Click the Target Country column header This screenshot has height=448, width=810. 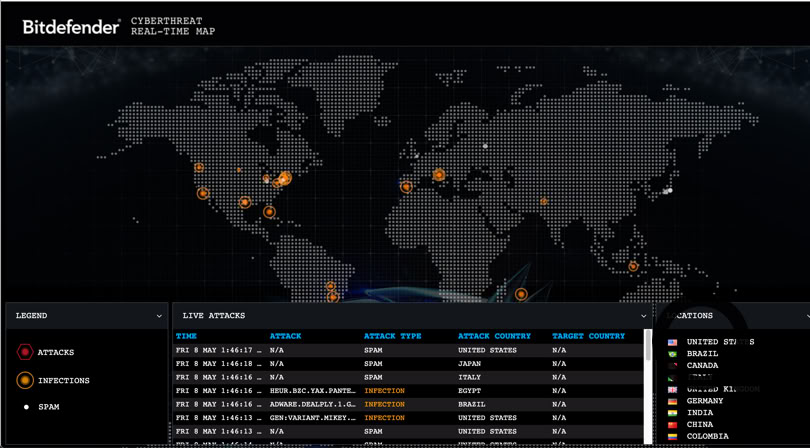click(588, 336)
